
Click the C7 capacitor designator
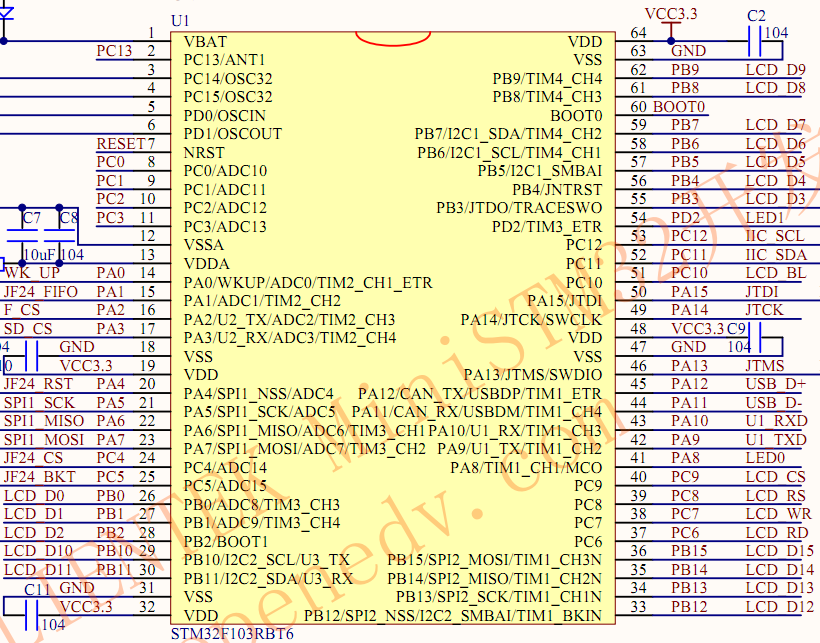pos(31,217)
